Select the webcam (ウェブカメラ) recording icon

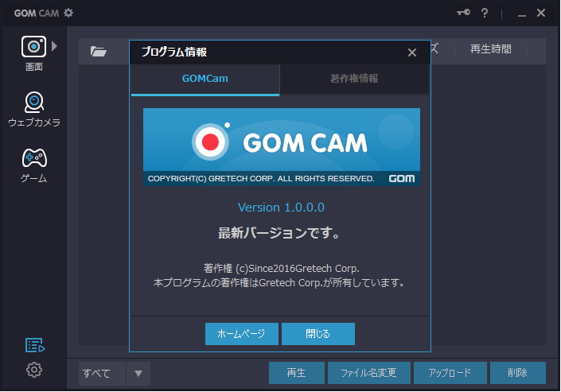pyautogui.click(x=34, y=103)
